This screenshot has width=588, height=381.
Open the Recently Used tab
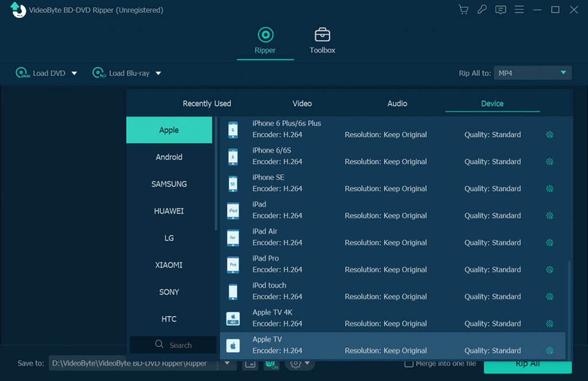point(207,103)
